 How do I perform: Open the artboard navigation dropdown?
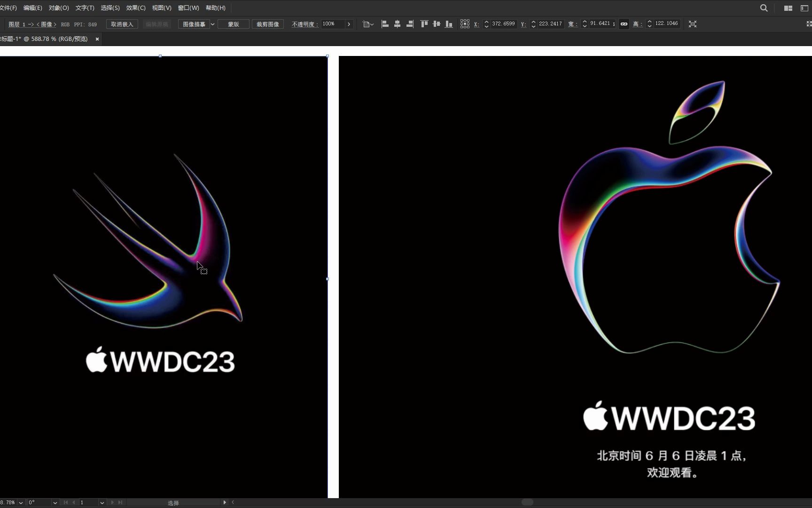(102, 503)
